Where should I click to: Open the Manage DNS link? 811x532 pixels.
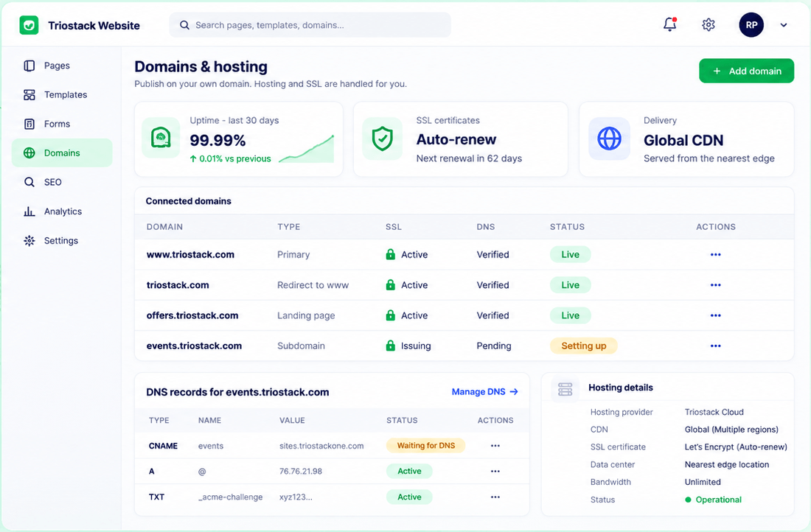(x=484, y=392)
